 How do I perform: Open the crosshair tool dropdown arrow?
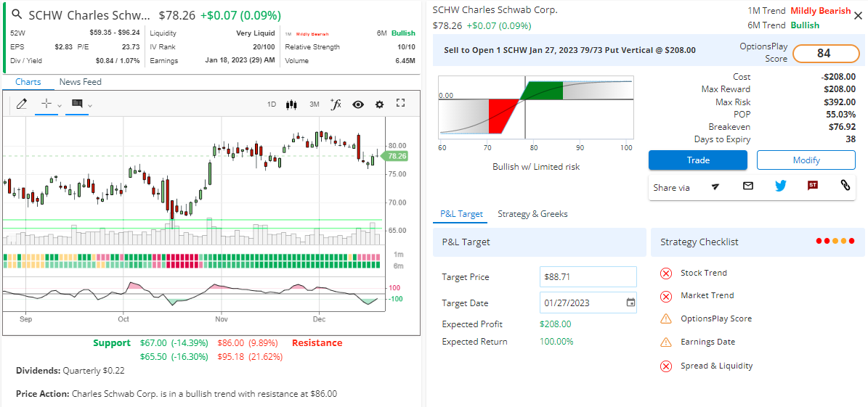60,106
